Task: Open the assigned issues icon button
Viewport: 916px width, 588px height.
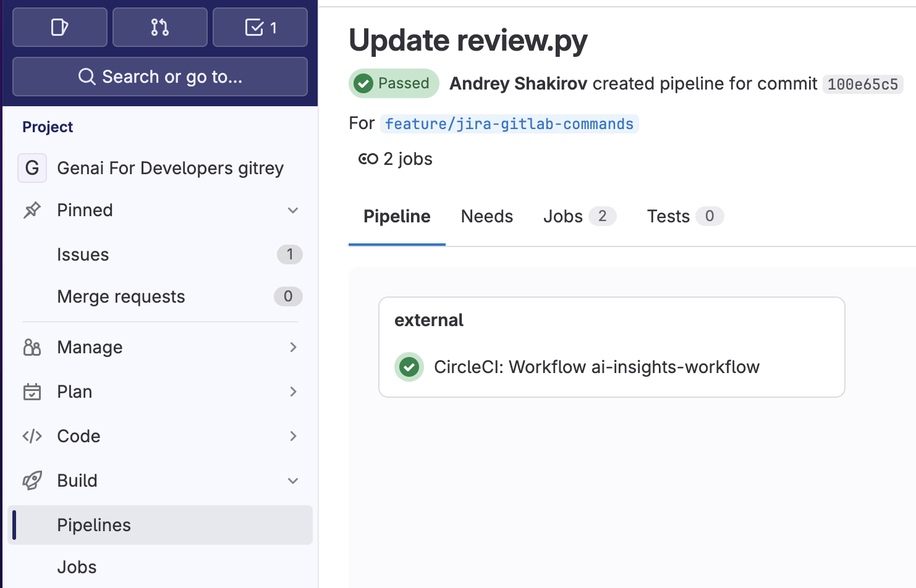Action: coord(59,27)
